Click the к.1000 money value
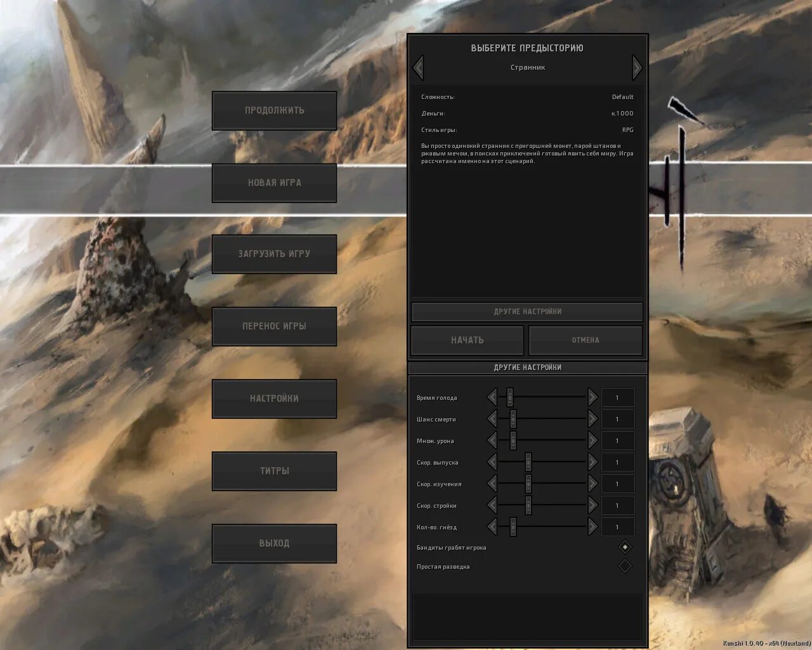Screen dimensions: 812x650 tap(622, 114)
